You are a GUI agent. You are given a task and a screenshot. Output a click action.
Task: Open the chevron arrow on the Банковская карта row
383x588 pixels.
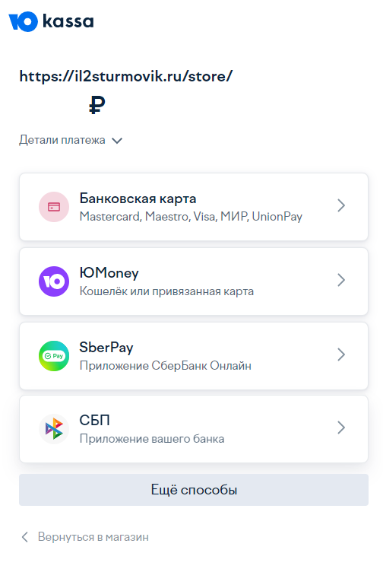341,205
